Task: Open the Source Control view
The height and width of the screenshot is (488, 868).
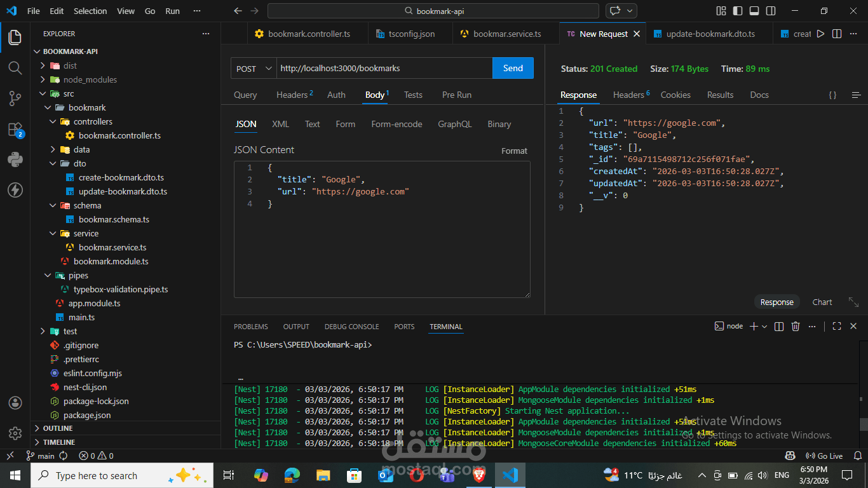Action: (15, 98)
